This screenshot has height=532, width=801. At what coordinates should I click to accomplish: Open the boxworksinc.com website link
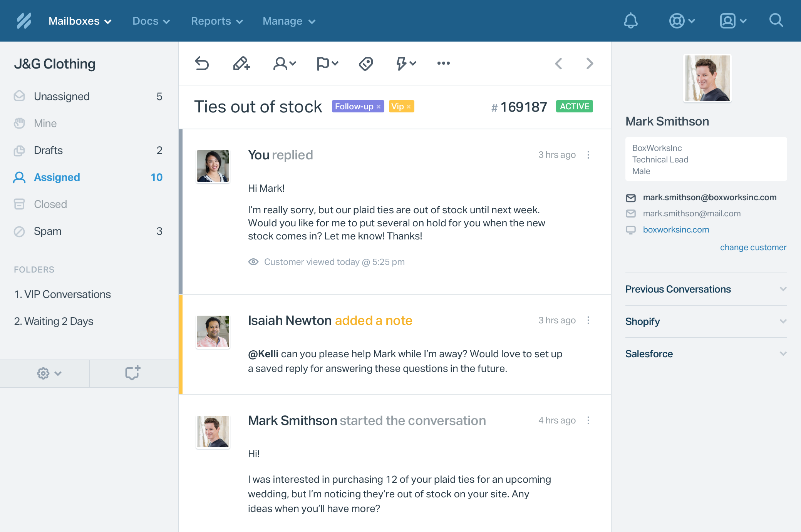pos(676,229)
